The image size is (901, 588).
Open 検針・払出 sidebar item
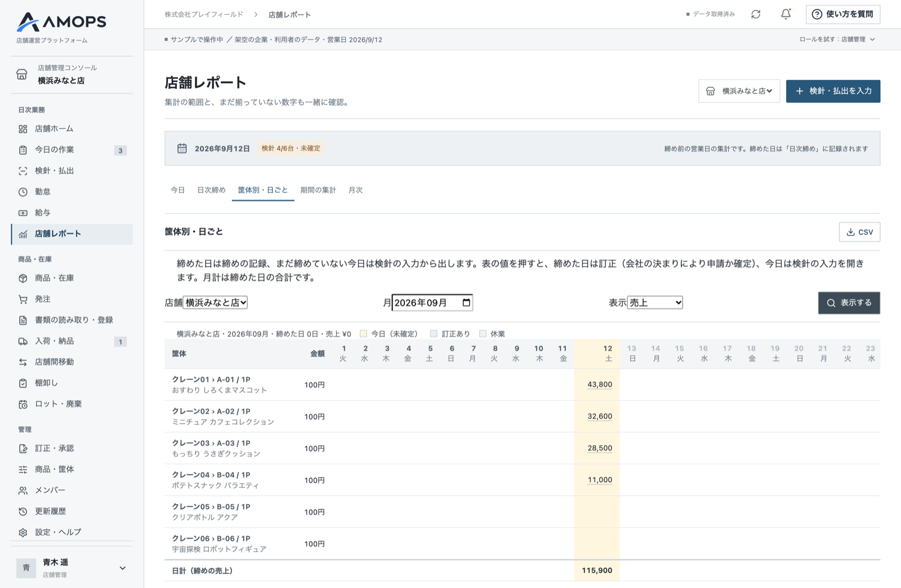72,171
